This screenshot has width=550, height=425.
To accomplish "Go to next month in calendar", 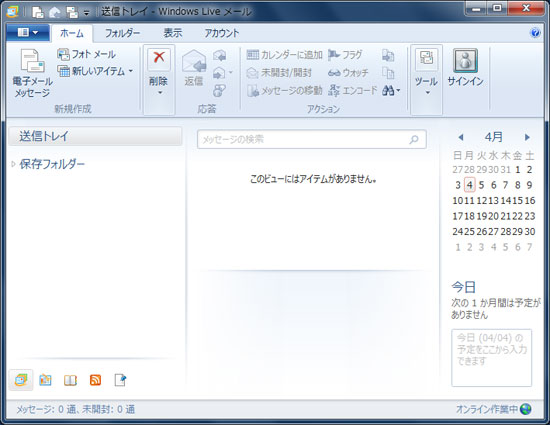I will point(527,137).
